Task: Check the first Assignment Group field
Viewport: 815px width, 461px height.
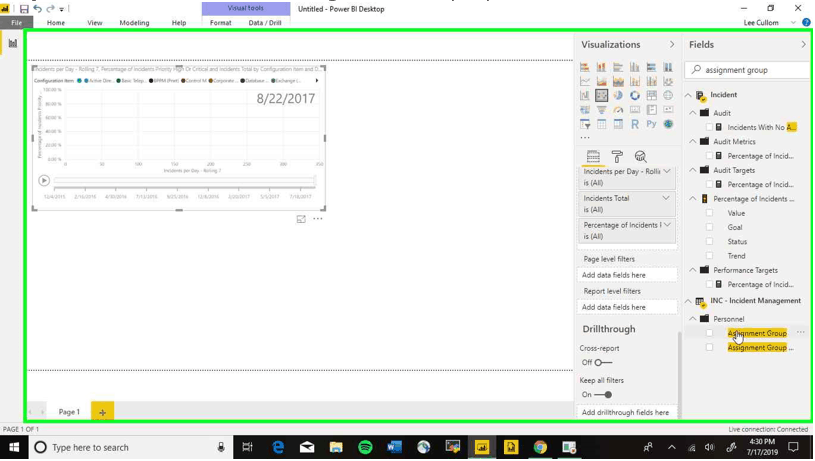Action: coord(709,333)
